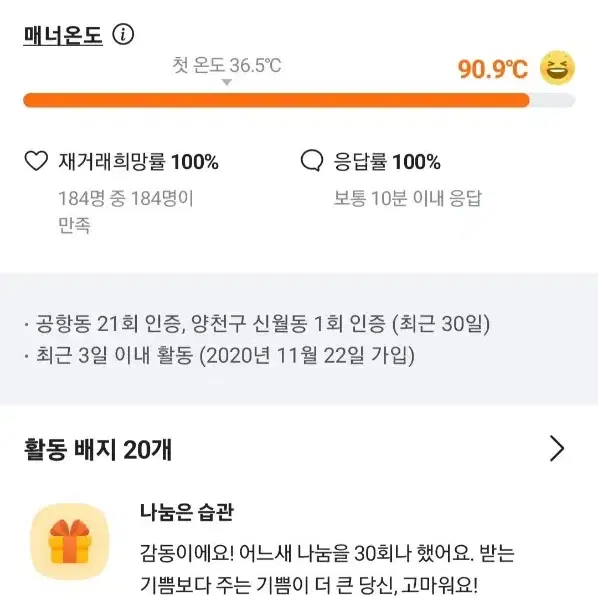Open the 나눔은 습관 gift badge icon

click(69, 542)
